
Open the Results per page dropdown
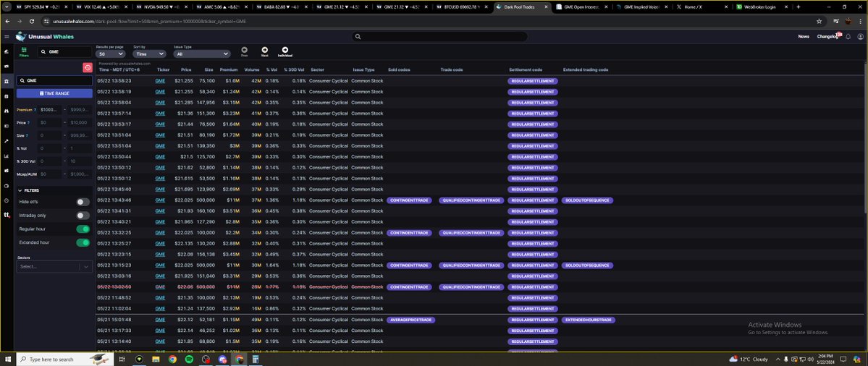click(111, 54)
